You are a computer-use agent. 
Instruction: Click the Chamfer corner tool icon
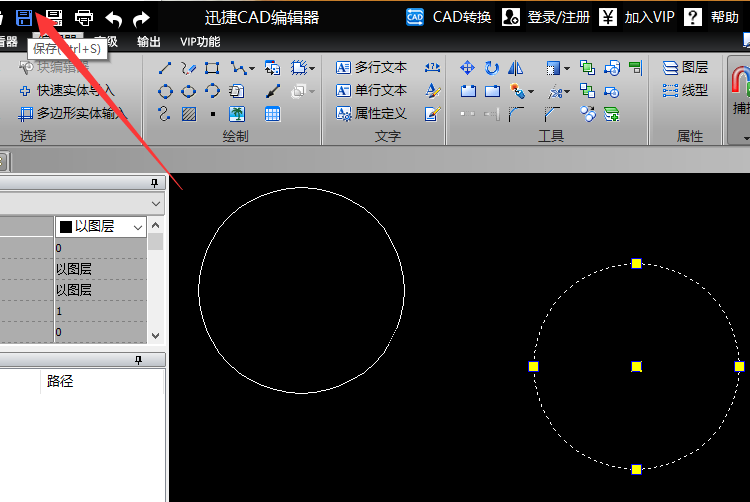click(x=551, y=114)
